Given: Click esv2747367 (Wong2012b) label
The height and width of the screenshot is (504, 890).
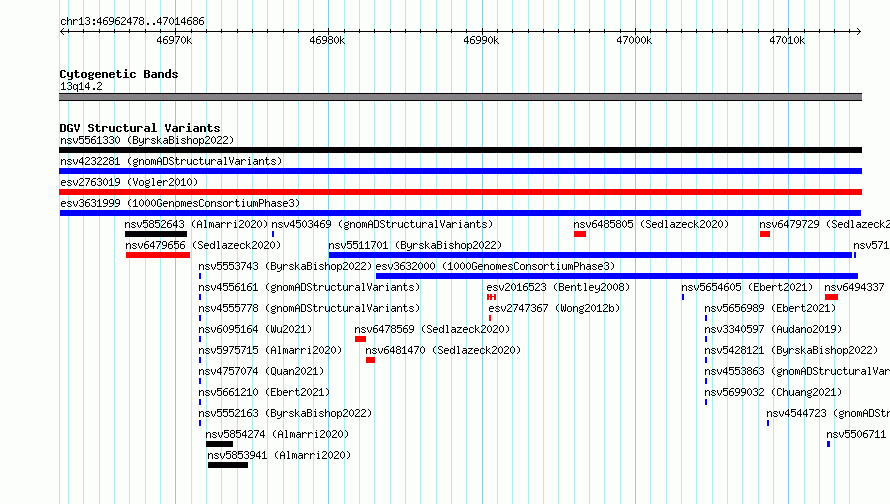Looking at the screenshot, I should click(555, 308).
